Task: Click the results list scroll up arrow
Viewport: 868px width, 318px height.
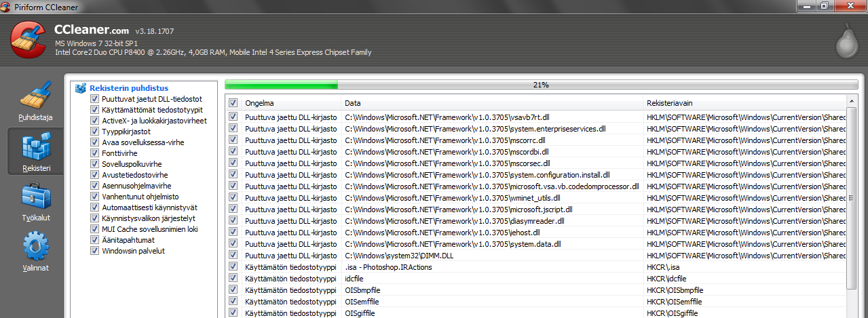Action: tap(852, 102)
